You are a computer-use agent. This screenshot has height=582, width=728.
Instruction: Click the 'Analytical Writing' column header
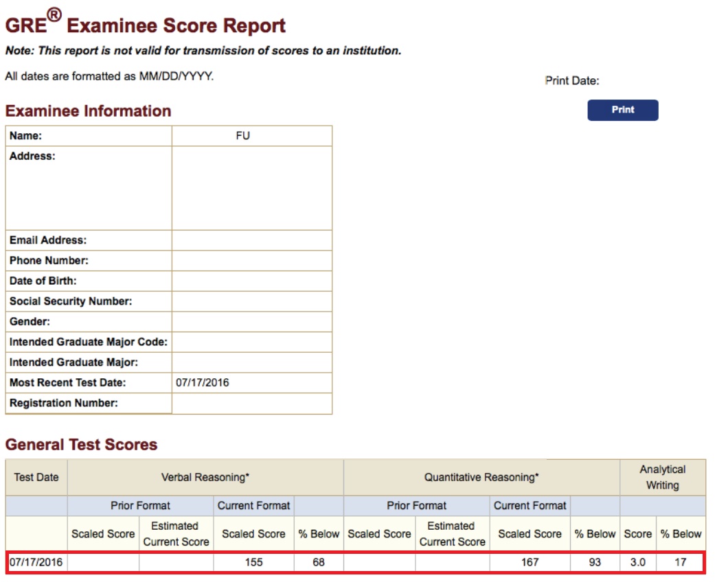[x=663, y=477]
